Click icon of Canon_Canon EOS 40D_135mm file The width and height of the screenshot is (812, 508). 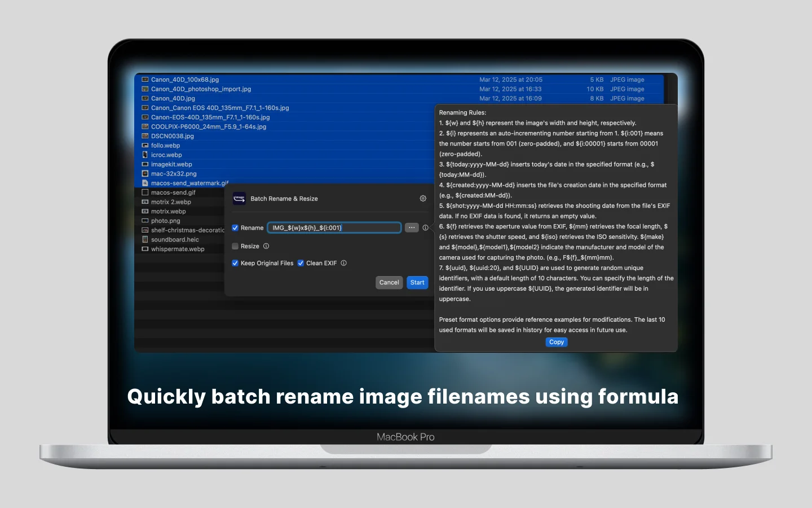(x=145, y=108)
